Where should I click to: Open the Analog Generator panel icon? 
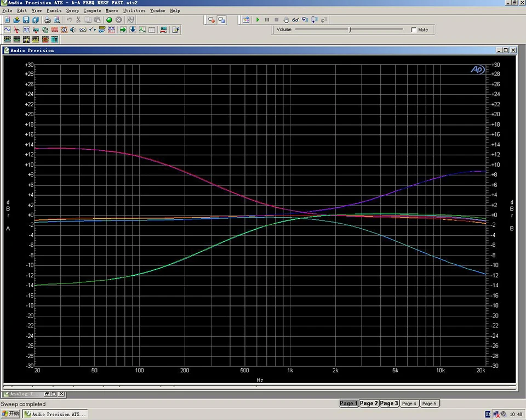click(7, 30)
